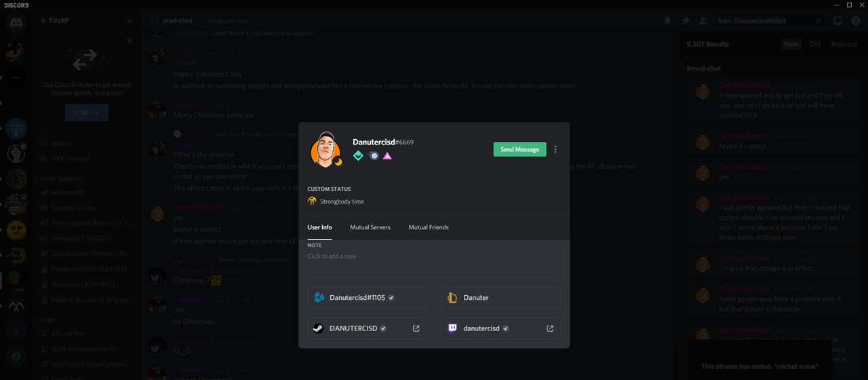Switch to the Mutual Servers tab
The image size is (868, 380).
370,227
